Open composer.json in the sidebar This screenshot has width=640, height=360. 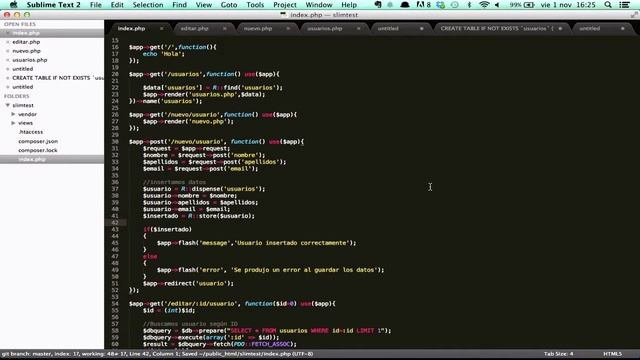point(38,141)
